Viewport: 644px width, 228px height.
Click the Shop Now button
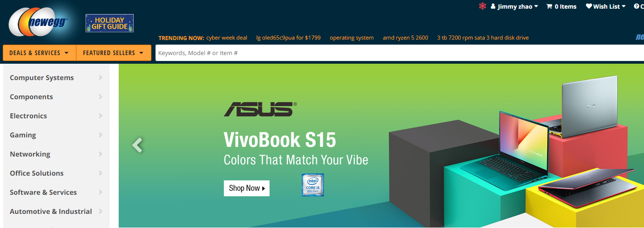coord(247,188)
